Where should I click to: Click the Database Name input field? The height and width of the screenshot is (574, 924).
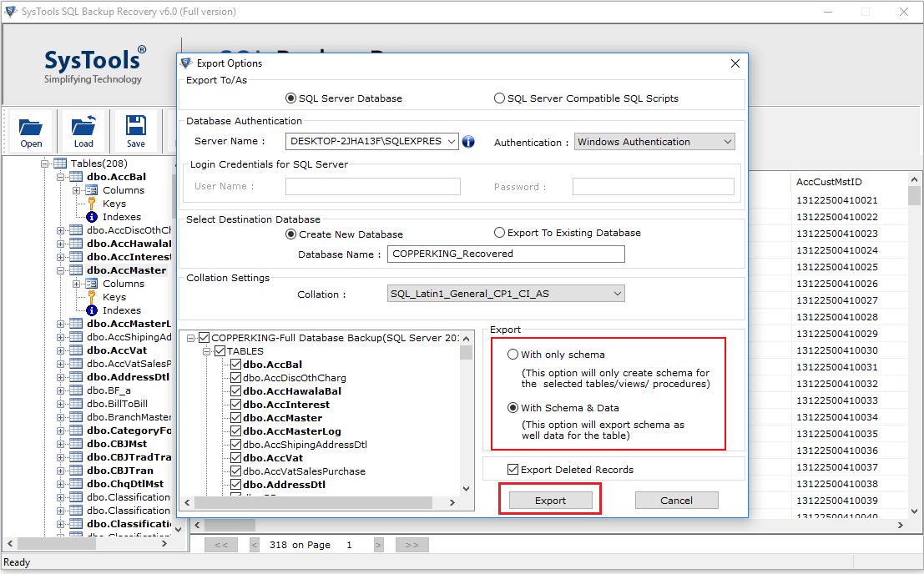click(506, 254)
